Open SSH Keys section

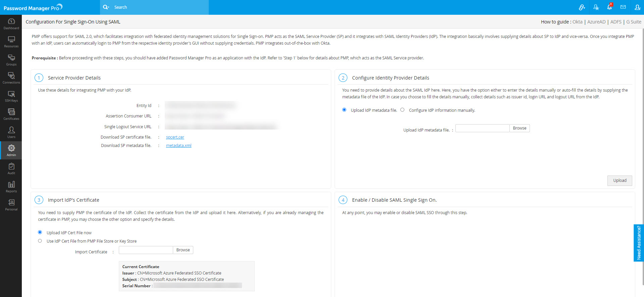(x=11, y=96)
